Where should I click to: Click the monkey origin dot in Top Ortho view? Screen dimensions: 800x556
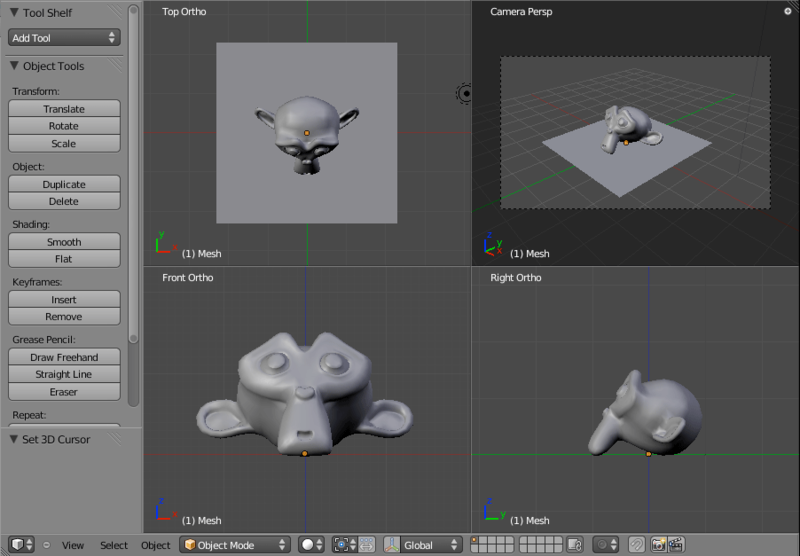(x=307, y=133)
